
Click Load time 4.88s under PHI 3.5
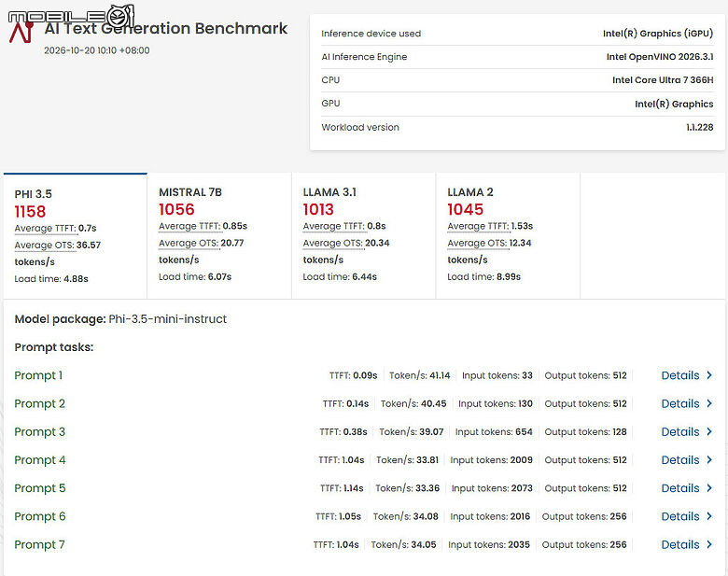[x=51, y=279]
